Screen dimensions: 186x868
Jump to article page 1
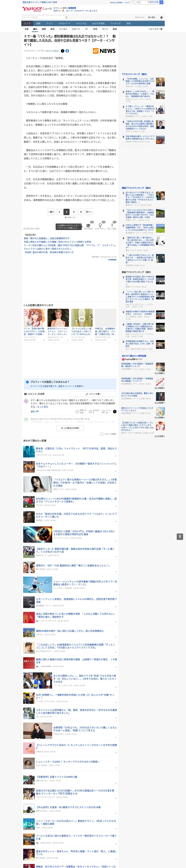[59, 212]
